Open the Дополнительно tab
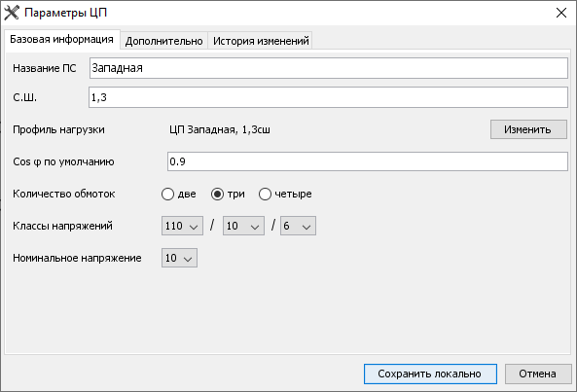Image resolution: width=577 pixels, height=392 pixels. click(x=163, y=41)
